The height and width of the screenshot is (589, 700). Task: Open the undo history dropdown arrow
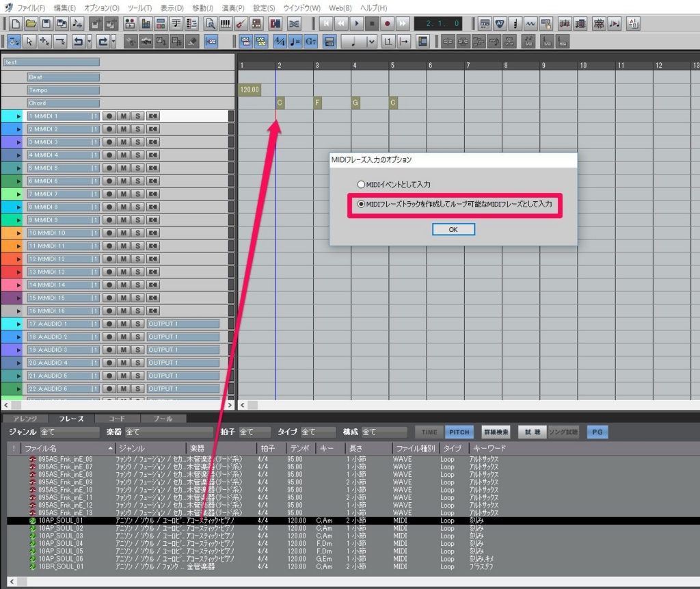click(90, 42)
